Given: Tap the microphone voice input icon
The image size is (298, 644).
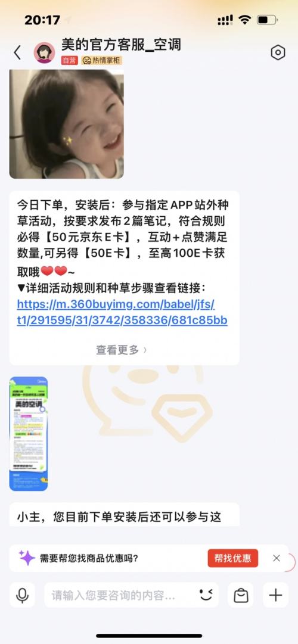Looking at the screenshot, I should [22, 595].
